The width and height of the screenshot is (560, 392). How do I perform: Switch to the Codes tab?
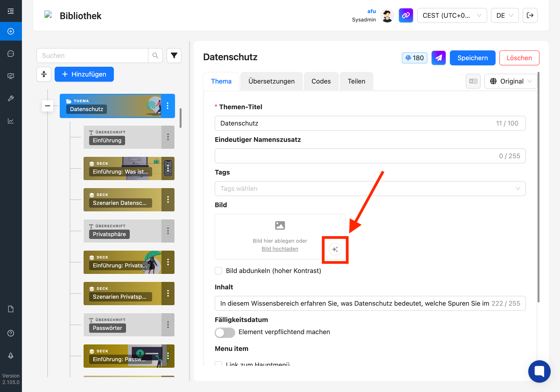click(321, 81)
